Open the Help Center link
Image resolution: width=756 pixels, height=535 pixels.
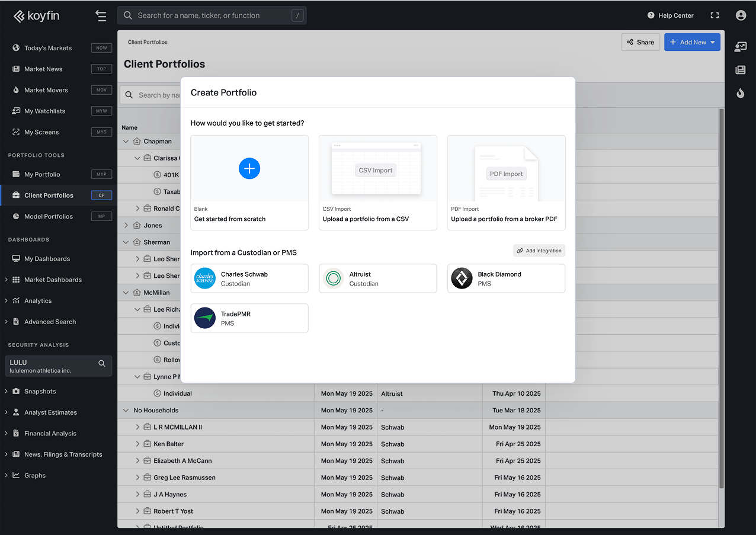(670, 15)
